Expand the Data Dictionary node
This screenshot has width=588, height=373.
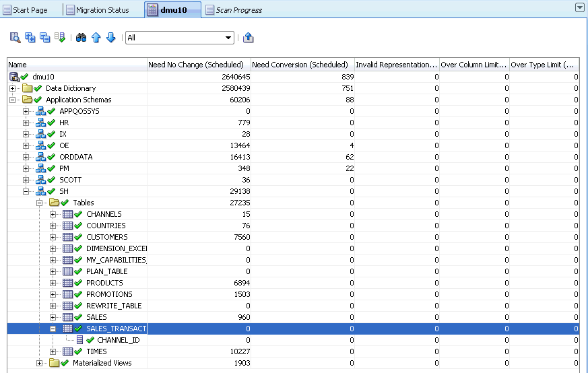pos(13,88)
